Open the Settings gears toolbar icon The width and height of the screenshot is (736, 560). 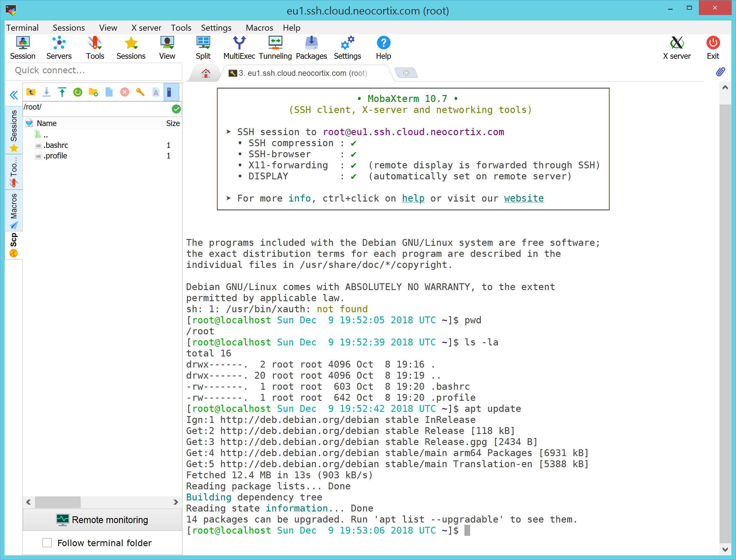click(x=347, y=48)
